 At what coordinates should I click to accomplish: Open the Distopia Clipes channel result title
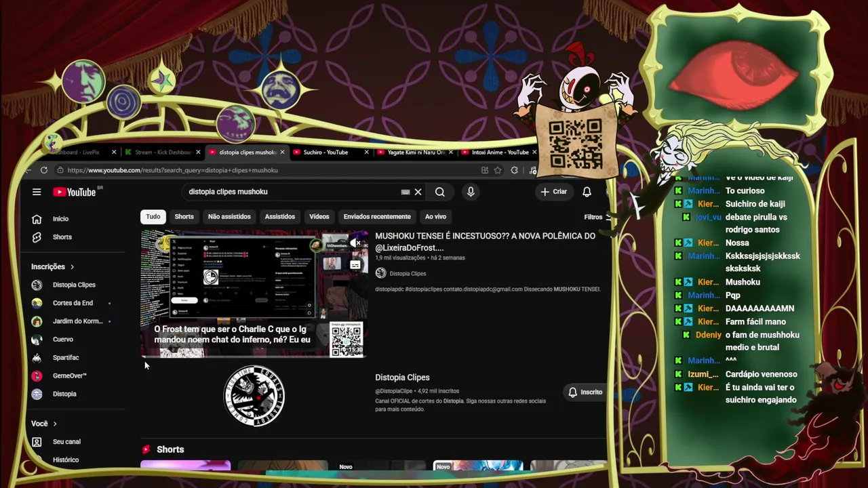pyautogui.click(x=402, y=378)
